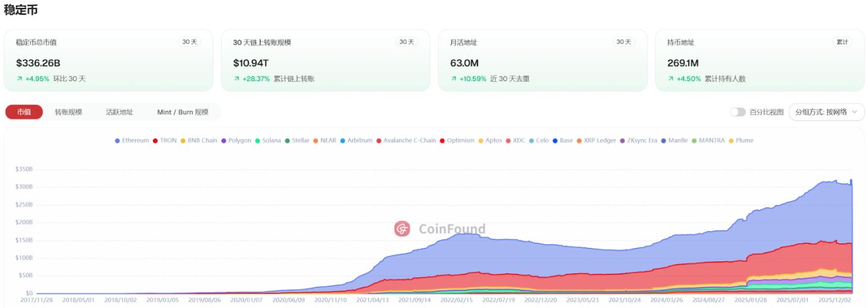
Task: Toggle Ethereum series in chart legend
Action: tap(132, 141)
